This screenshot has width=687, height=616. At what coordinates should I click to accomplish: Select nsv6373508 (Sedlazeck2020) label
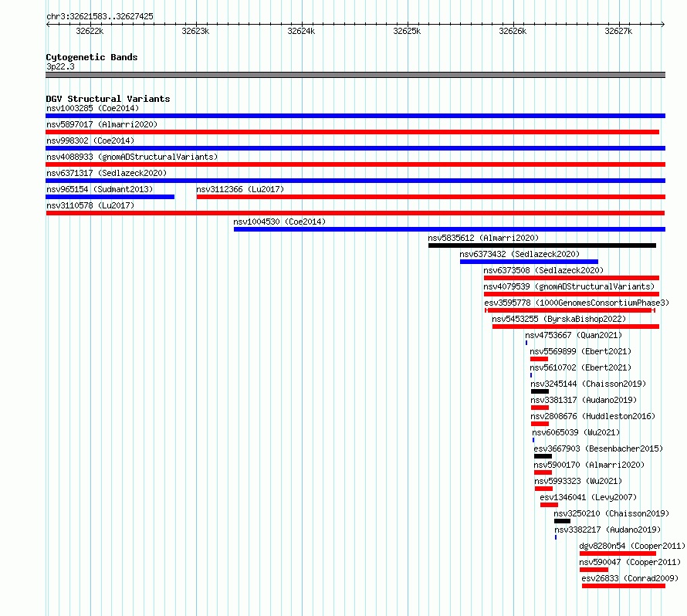click(543, 270)
